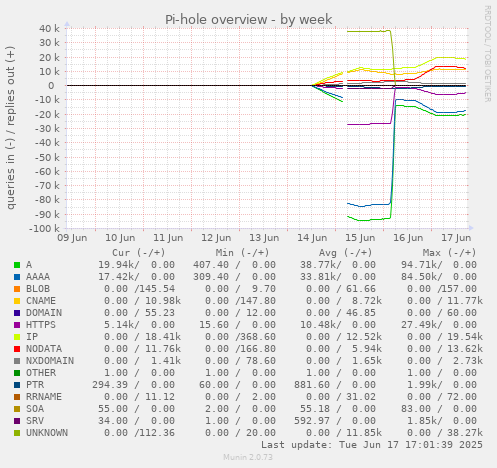Click the '17 Jun' x-axis label
Viewport: 497px width, 468px height.
[x=456, y=238]
